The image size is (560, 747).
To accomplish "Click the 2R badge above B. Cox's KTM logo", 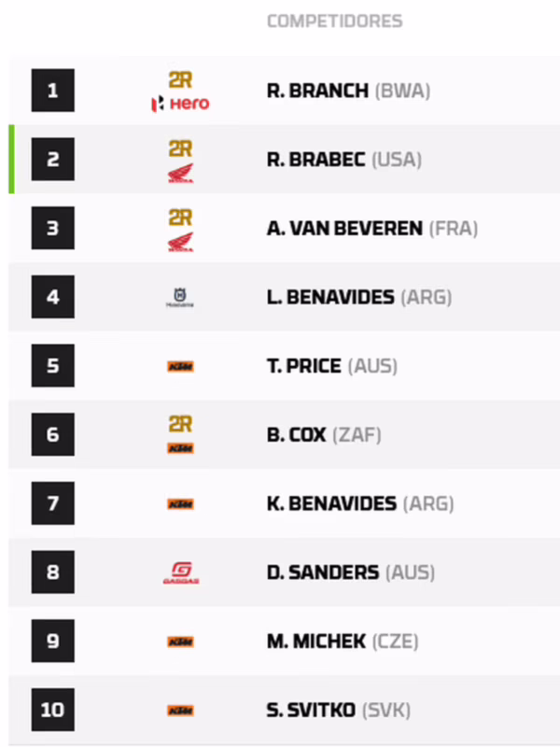I will tap(180, 422).
